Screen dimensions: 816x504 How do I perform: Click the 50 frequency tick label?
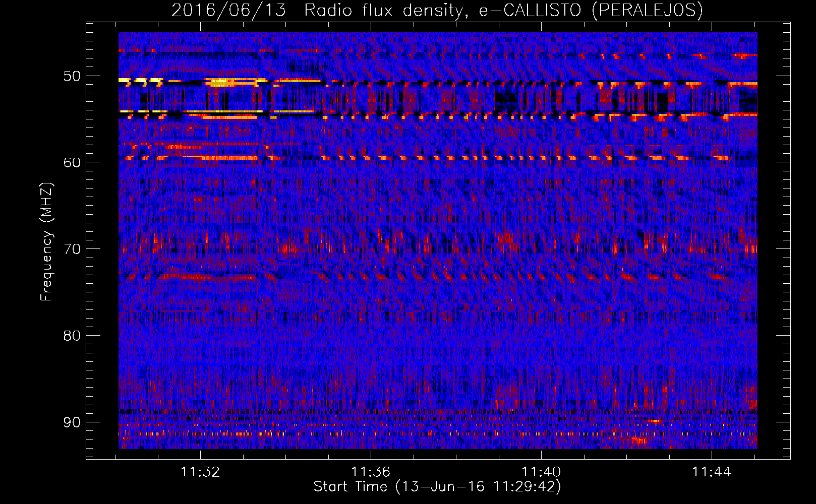coord(72,76)
